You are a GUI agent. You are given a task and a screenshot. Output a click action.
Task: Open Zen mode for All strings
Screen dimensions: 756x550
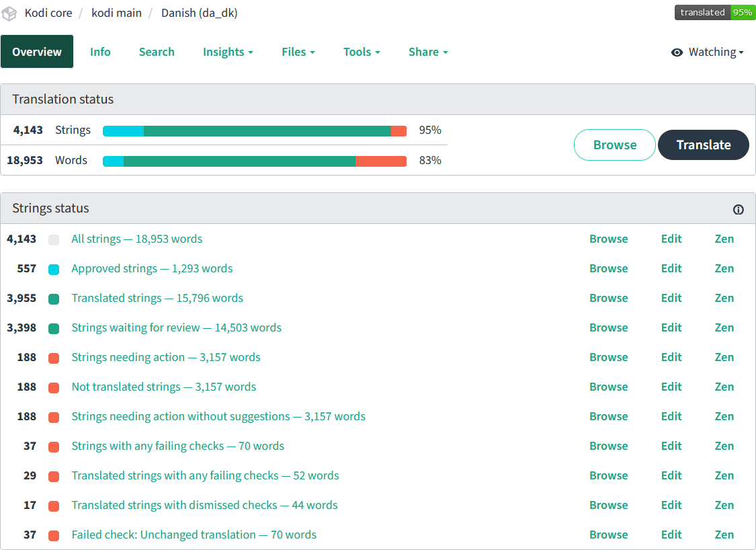724,239
